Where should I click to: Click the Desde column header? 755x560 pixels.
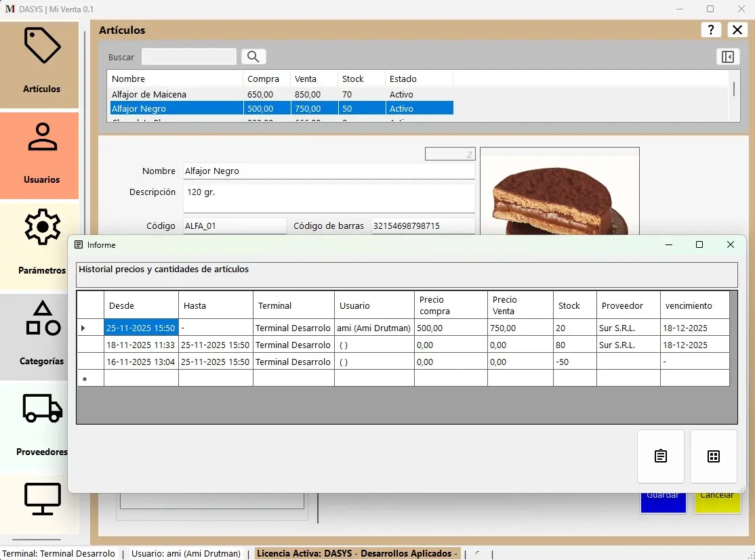(x=141, y=305)
